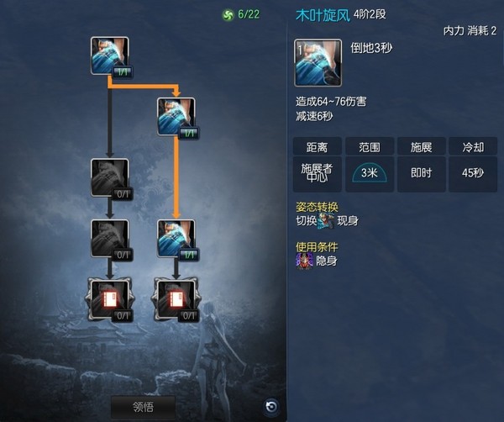Image resolution: width=504 pixels, height=422 pixels.
Task: Select the learned right branch 4th-tier skill node
Action: (x=176, y=239)
